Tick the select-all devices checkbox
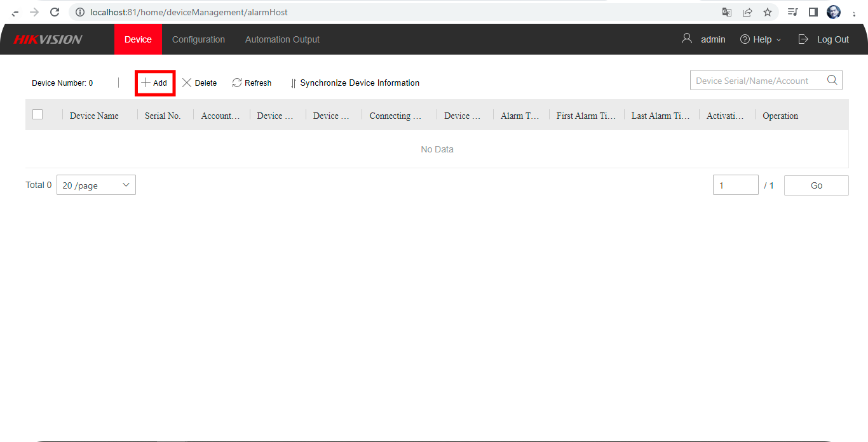Screen dimensions: 868x442 pos(37,114)
